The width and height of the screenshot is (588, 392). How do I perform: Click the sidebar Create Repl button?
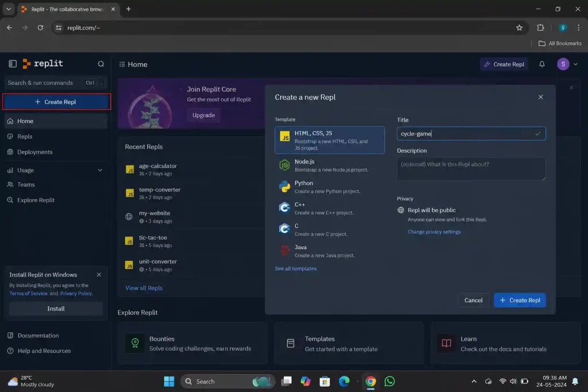57,102
